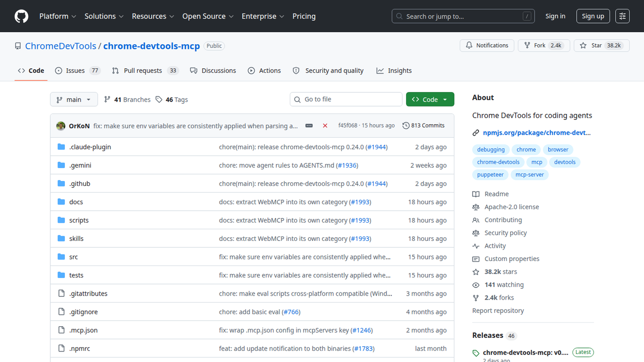Open the .npmrc file

click(x=80, y=348)
